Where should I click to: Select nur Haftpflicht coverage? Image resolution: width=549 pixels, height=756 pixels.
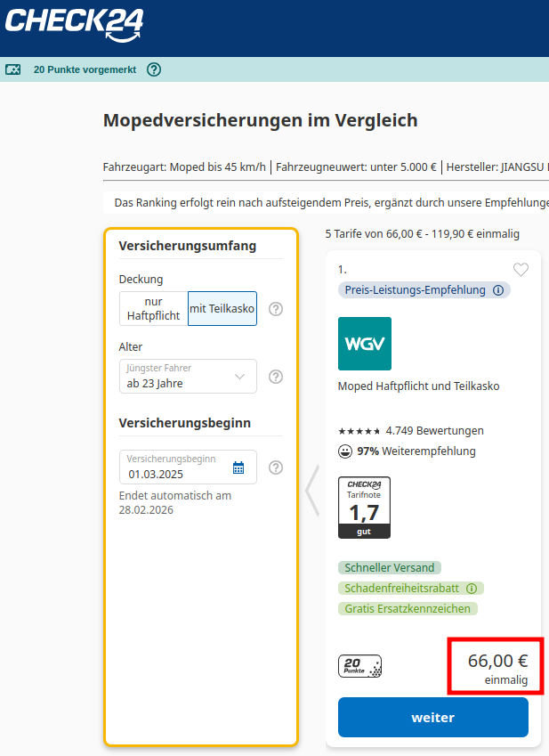tap(153, 309)
